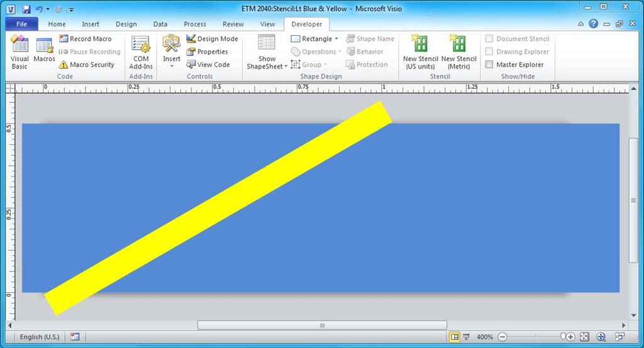The height and width of the screenshot is (348, 644).
Task: Open the Visual Basic editor
Action: (x=19, y=52)
